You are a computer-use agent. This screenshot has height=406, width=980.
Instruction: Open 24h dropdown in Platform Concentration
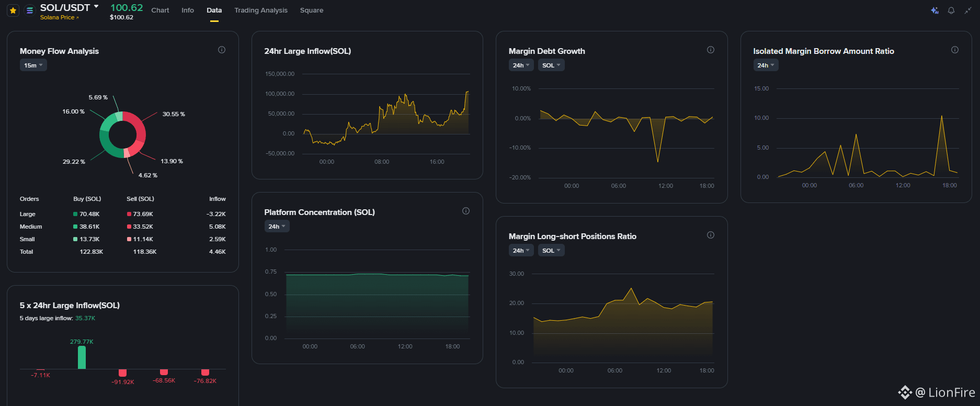pos(277,227)
